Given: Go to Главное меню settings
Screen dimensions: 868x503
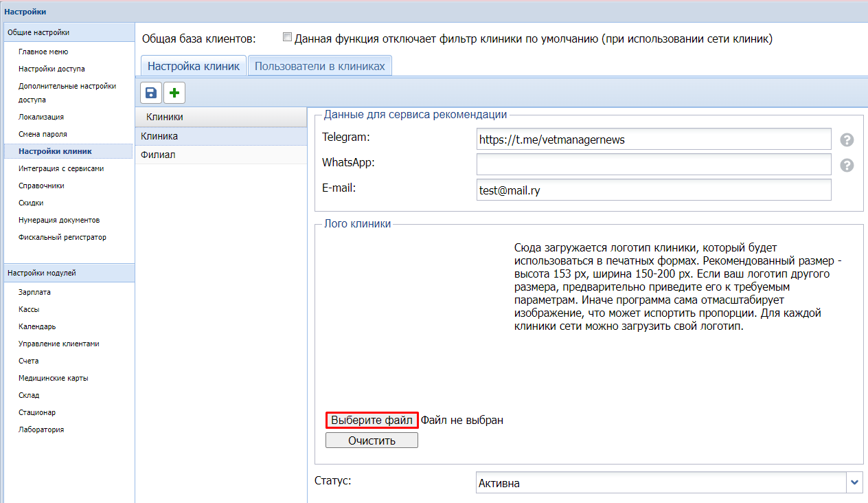Looking at the screenshot, I should click(x=43, y=52).
